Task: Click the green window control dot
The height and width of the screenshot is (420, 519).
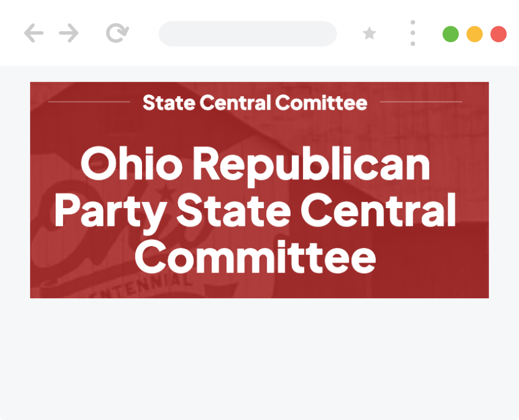Action: pyautogui.click(x=451, y=34)
